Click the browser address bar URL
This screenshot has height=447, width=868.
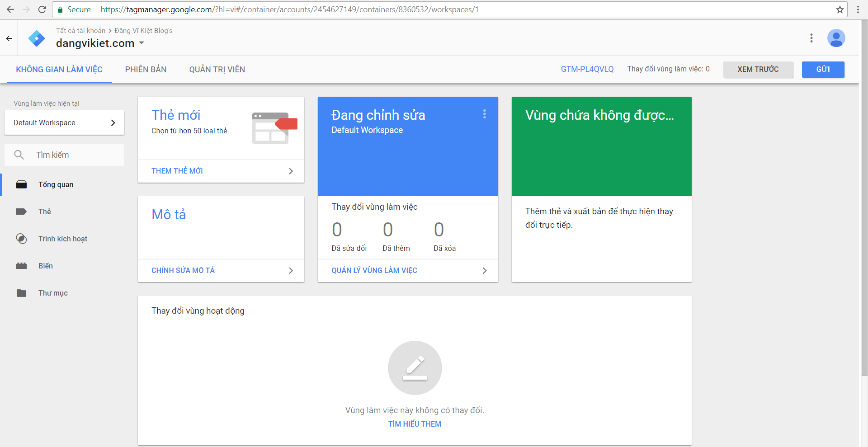(289, 9)
